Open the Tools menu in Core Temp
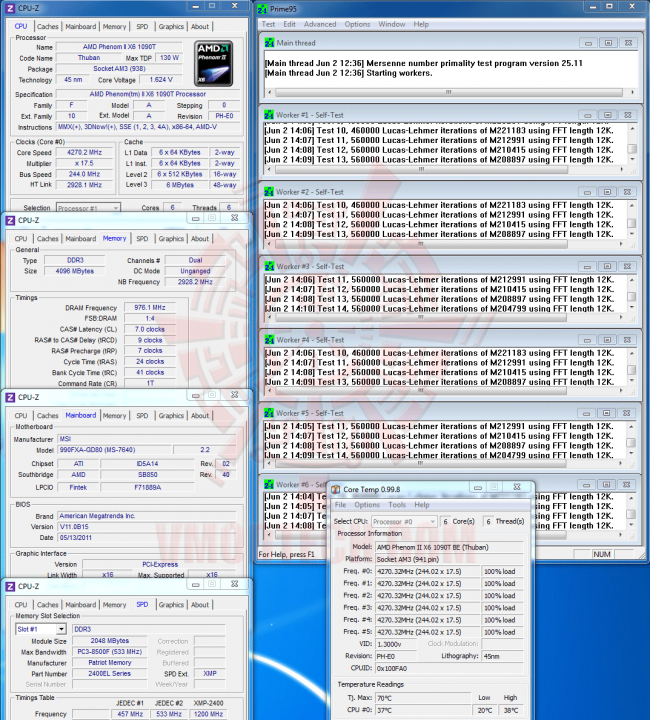The height and width of the screenshot is (720, 650). point(397,505)
